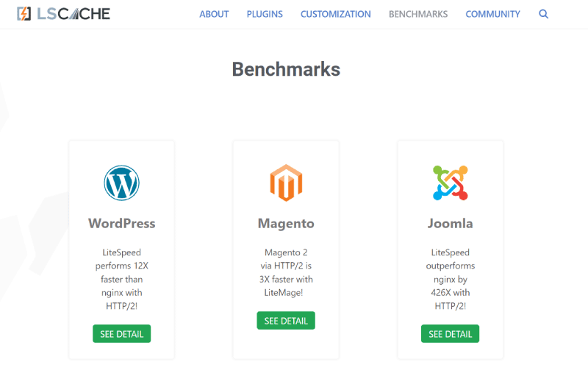Open the About menu item
This screenshot has height=390, width=588.
click(x=214, y=14)
